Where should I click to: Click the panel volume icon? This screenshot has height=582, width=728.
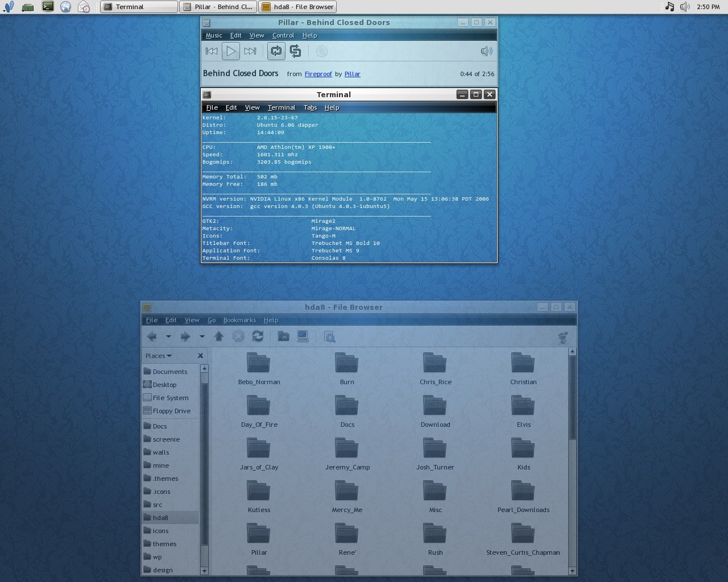pyautogui.click(x=685, y=7)
